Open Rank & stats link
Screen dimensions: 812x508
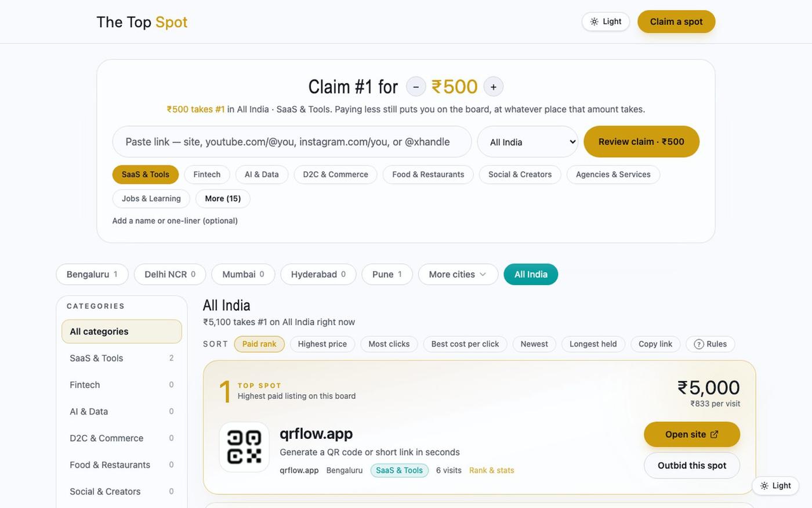pyautogui.click(x=492, y=470)
